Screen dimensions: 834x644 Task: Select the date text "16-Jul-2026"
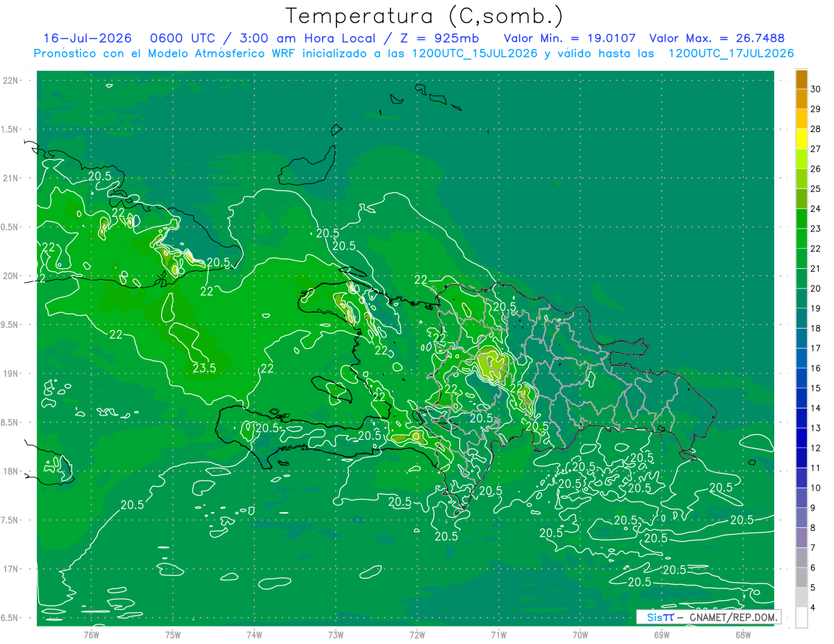[87, 38]
